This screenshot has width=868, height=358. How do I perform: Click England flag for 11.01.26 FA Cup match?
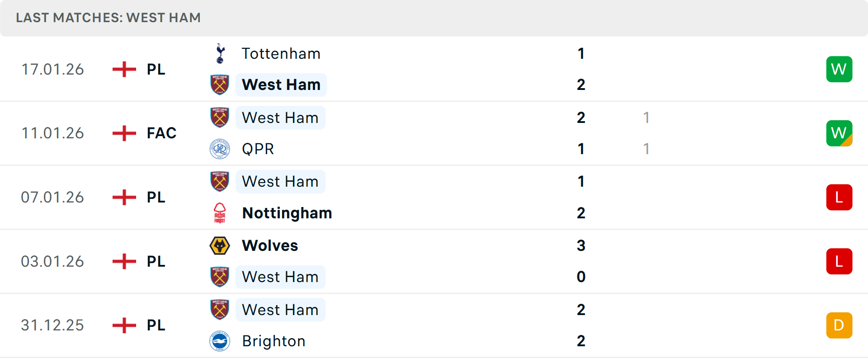pyautogui.click(x=124, y=133)
